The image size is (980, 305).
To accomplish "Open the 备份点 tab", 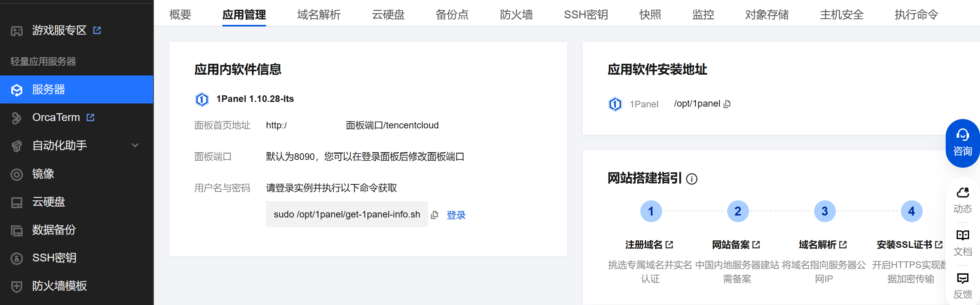I will click(x=452, y=15).
